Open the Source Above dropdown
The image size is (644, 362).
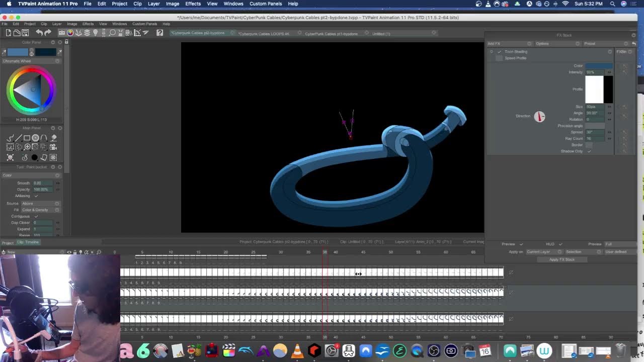[40, 204]
